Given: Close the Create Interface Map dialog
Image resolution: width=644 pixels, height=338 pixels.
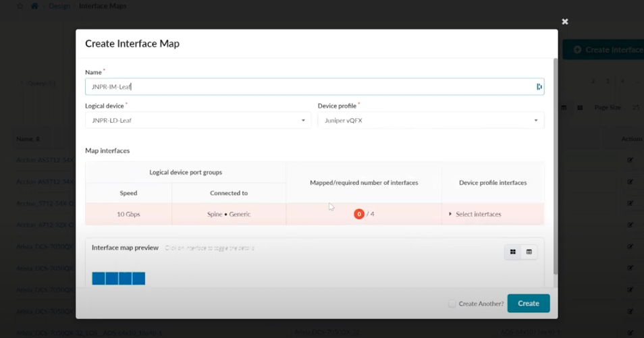Looking at the screenshot, I should [x=565, y=22].
